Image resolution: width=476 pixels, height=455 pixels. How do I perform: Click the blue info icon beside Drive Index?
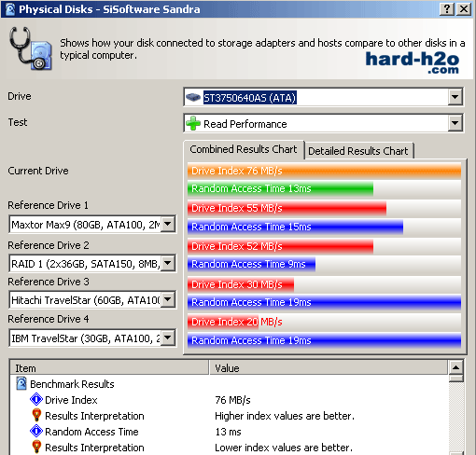point(36,400)
